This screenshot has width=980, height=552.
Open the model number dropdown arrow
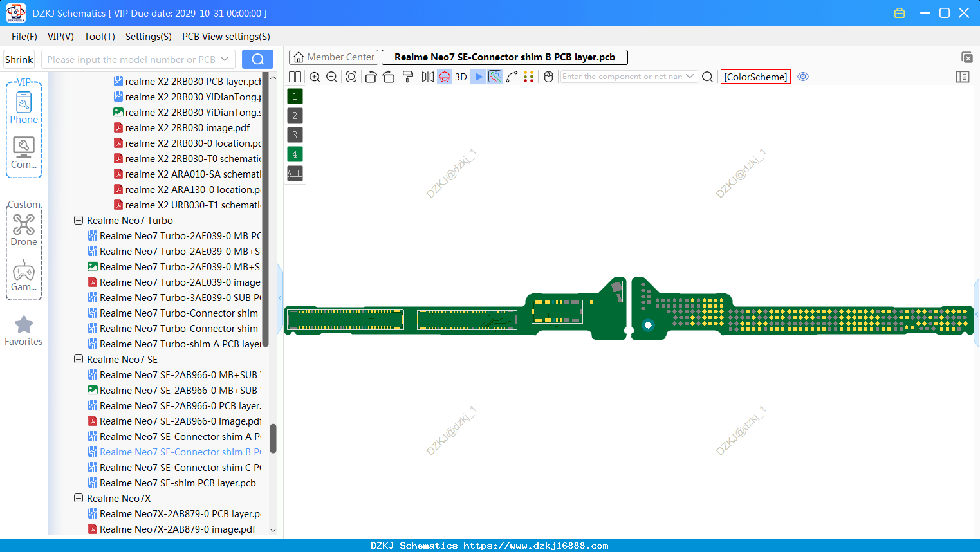(225, 59)
